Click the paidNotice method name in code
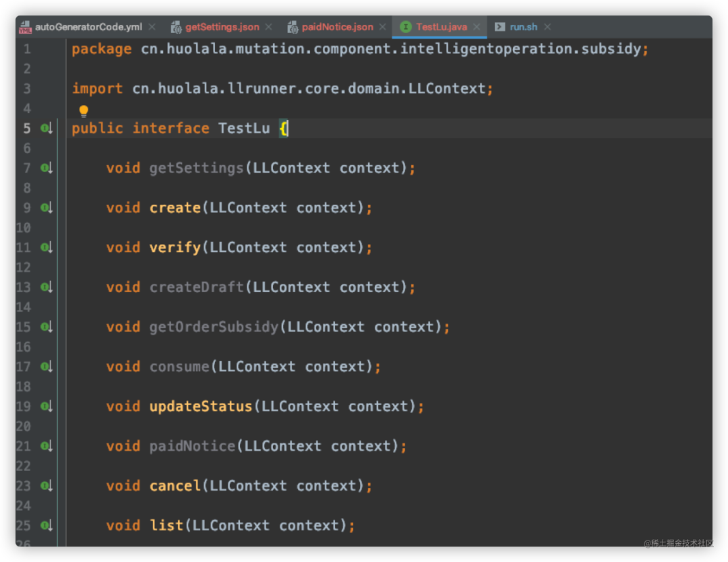 pos(192,446)
